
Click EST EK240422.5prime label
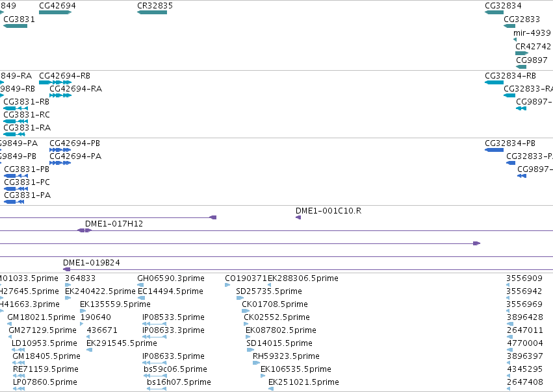pyautogui.click(x=100, y=291)
